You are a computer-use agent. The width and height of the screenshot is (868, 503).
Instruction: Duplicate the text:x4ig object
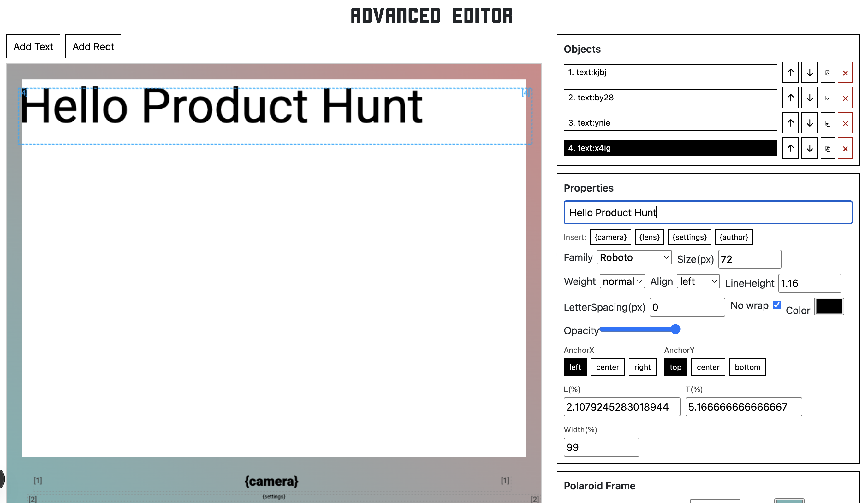pos(828,148)
